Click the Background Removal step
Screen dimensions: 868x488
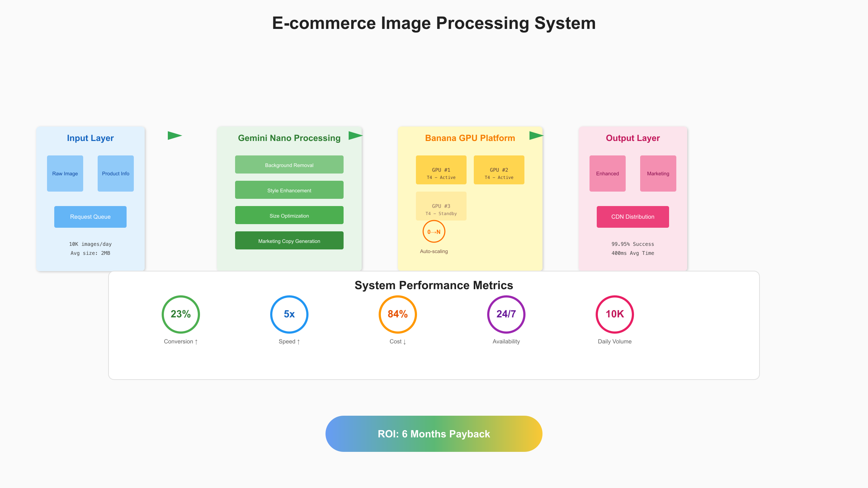point(289,164)
